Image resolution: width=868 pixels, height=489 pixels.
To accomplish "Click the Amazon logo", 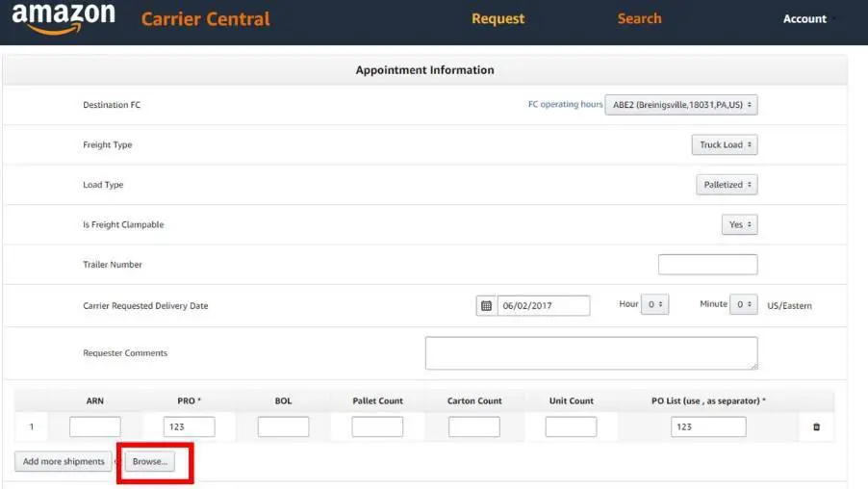I will [x=64, y=18].
